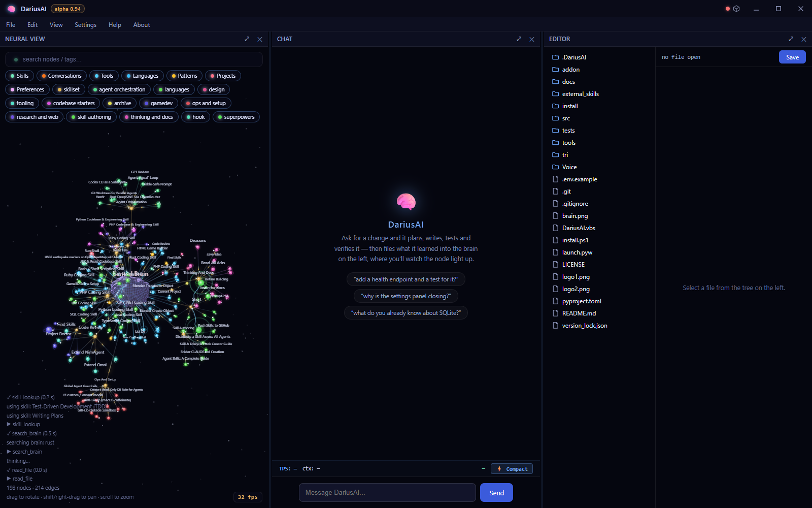812x508 pixels.
Task: Toggle the gamedev tag chip
Action: click(x=159, y=103)
